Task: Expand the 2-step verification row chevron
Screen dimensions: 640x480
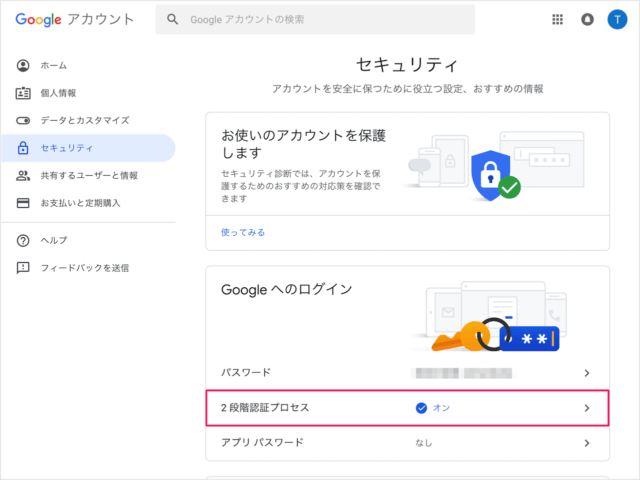Action: [x=587, y=408]
